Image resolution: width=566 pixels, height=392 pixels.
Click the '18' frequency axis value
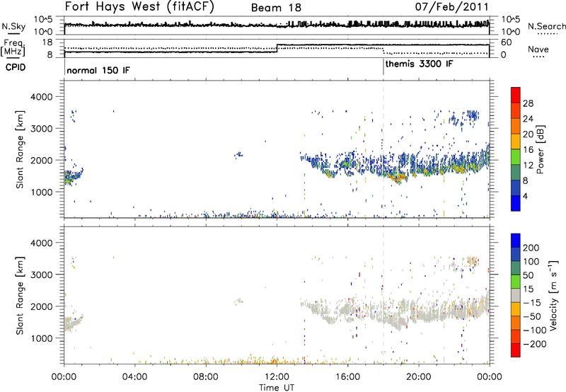coord(47,42)
